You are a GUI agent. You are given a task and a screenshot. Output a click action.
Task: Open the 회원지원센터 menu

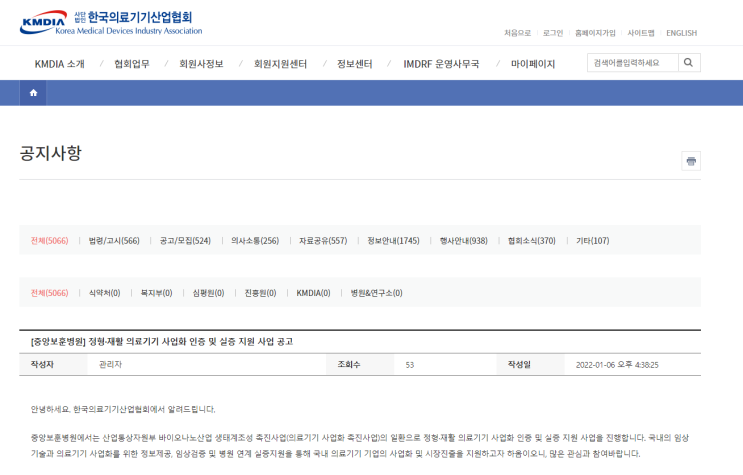tap(281, 64)
